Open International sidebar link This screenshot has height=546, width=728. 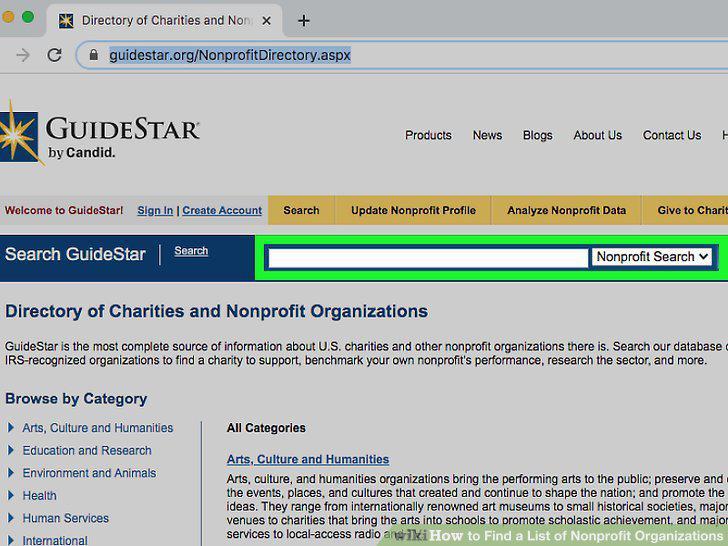coord(55,540)
